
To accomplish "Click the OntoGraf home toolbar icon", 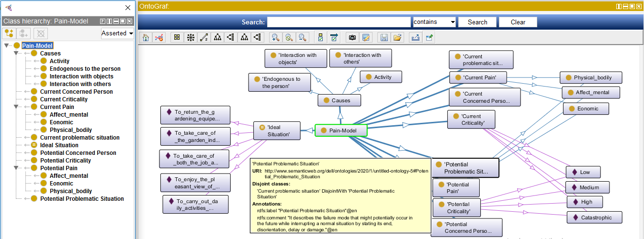I will point(146,37).
